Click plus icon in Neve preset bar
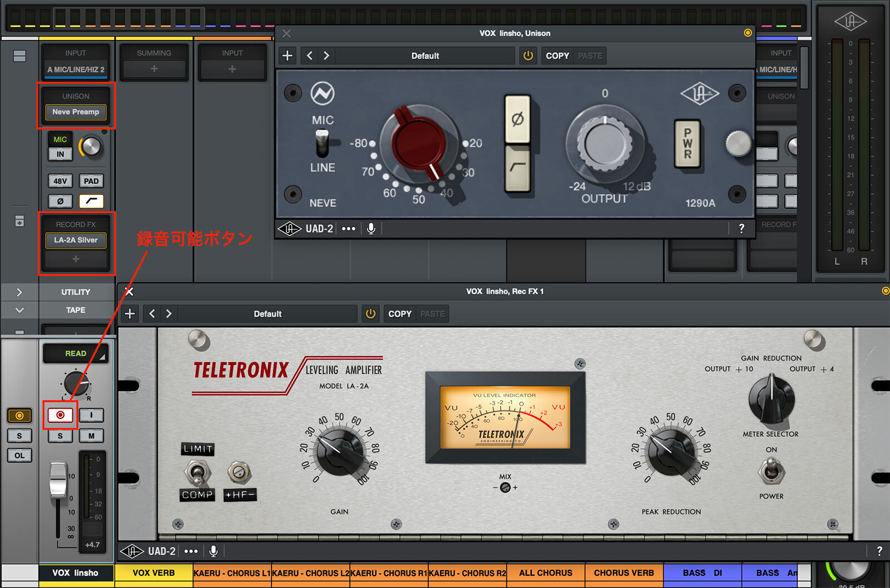 pyautogui.click(x=288, y=56)
